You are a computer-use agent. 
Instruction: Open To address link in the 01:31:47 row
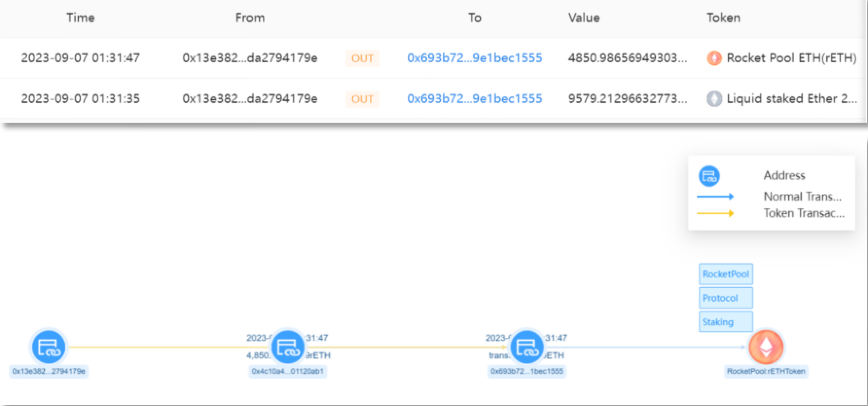474,58
